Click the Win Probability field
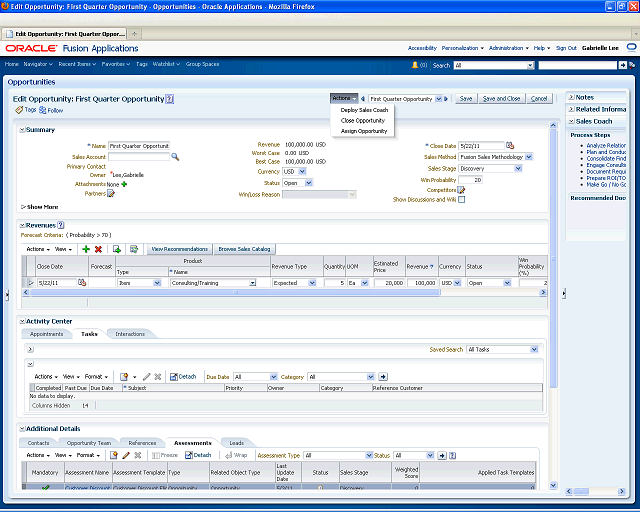The height and width of the screenshot is (512, 640). pos(470,180)
